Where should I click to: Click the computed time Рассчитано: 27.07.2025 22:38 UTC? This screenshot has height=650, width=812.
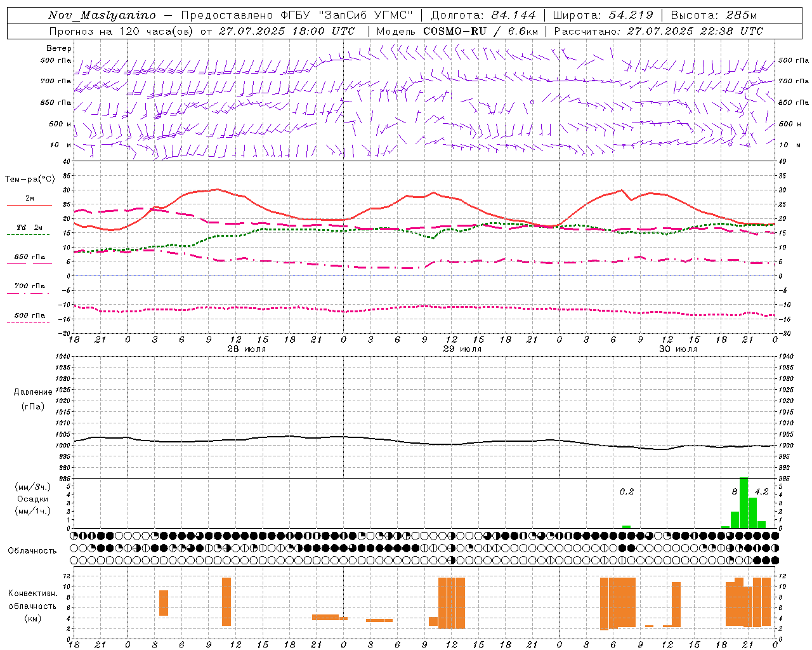pyautogui.click(x=658, y=30)
